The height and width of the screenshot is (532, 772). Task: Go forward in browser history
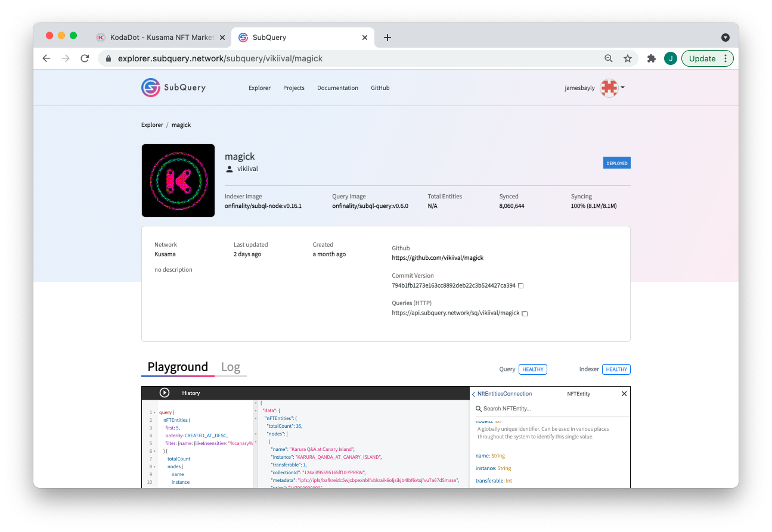66,58
